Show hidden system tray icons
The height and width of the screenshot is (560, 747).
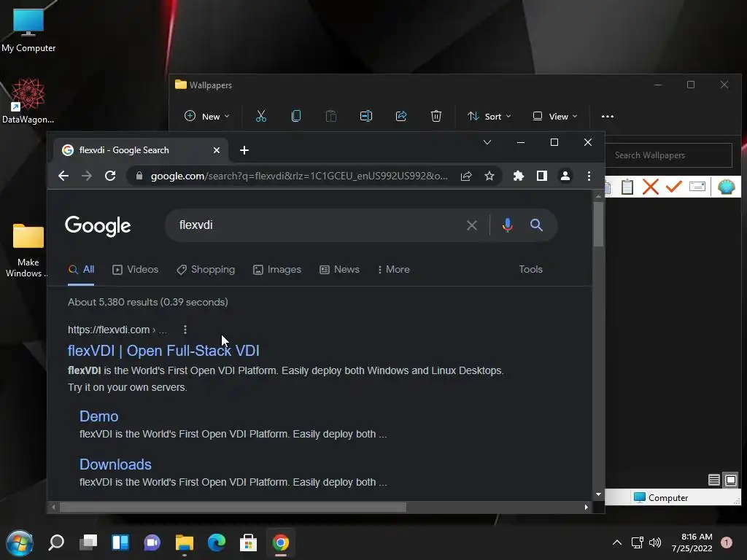tap(616, 542)
